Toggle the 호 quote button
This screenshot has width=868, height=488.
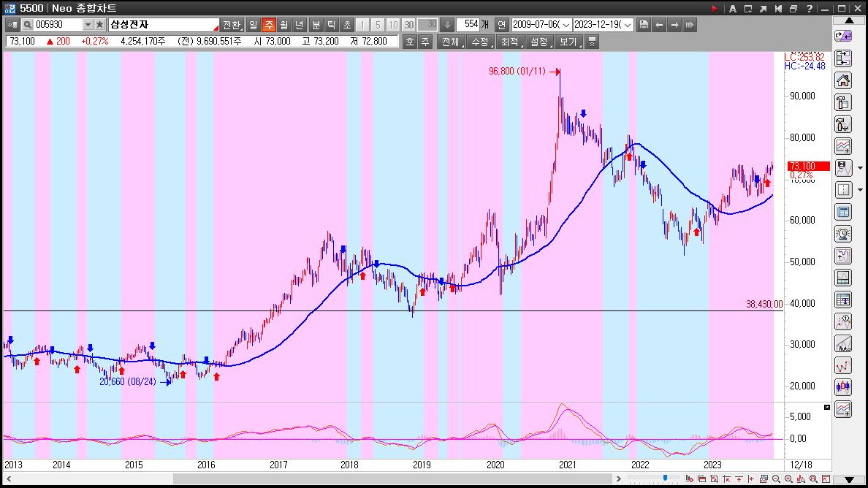(x=410, y=42)
